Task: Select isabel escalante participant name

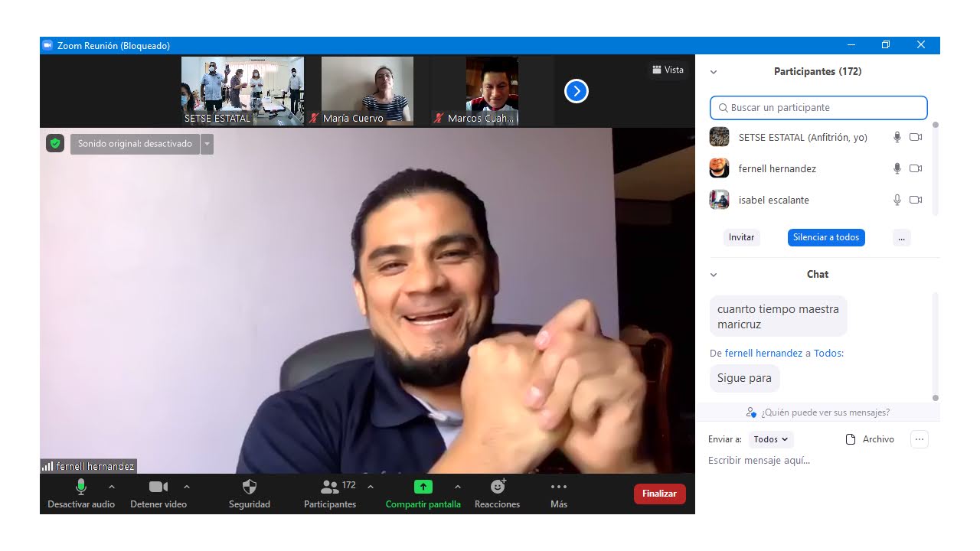Action: click(774, 201)
